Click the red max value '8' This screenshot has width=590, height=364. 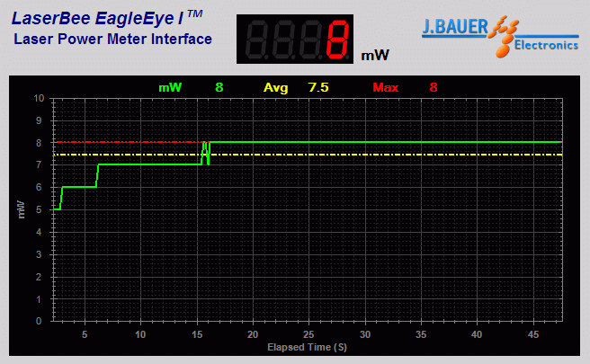pyautogui.click(x=434, y=87)
